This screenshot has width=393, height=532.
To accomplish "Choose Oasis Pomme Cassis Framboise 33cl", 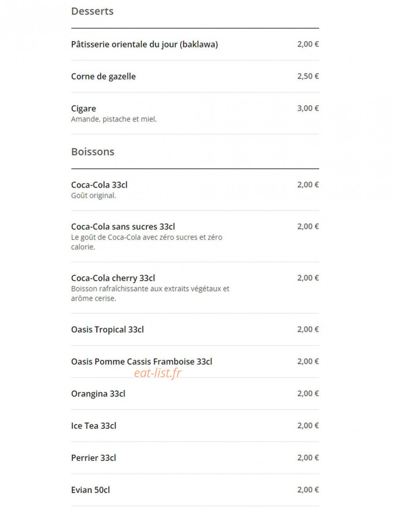I will [x=195, y=362].
